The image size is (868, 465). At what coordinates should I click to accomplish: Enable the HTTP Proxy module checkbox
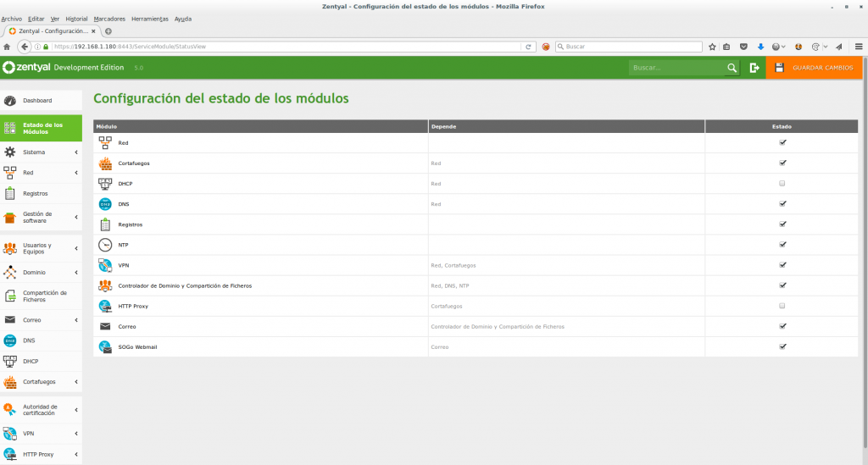[x=782, y=306]
